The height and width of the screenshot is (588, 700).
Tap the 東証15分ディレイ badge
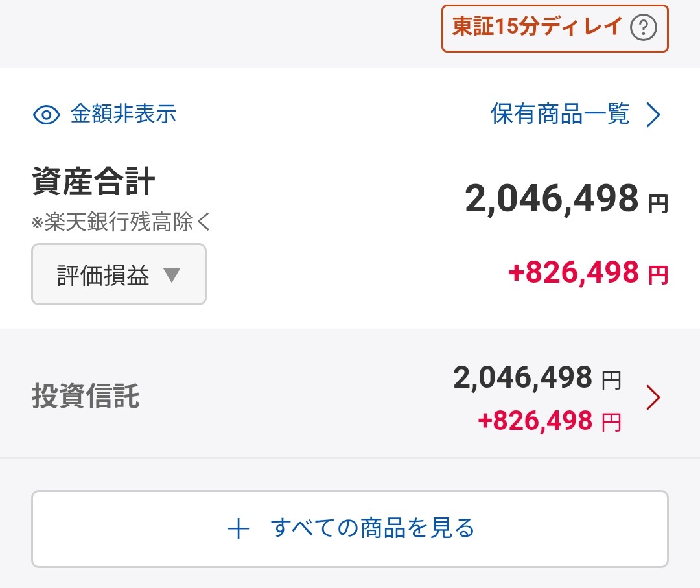[x=537, y=28]
